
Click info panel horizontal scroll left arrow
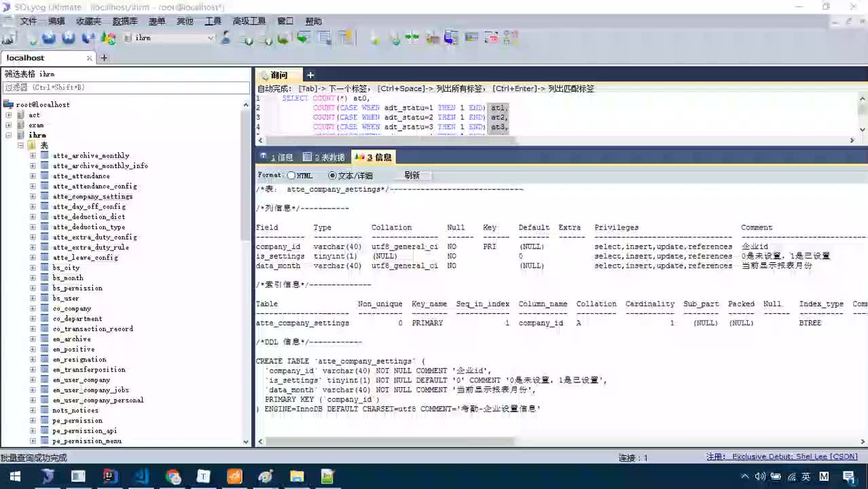click(x=260, y=441)
